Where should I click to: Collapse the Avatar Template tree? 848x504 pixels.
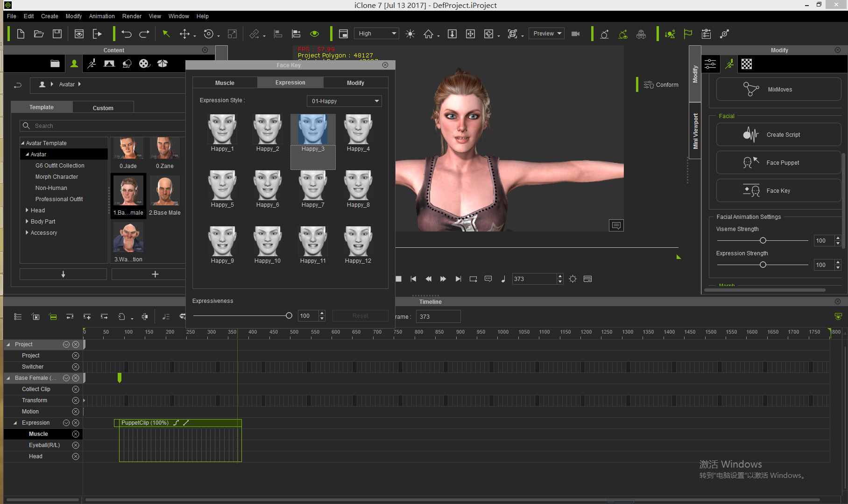click(22, 143)
